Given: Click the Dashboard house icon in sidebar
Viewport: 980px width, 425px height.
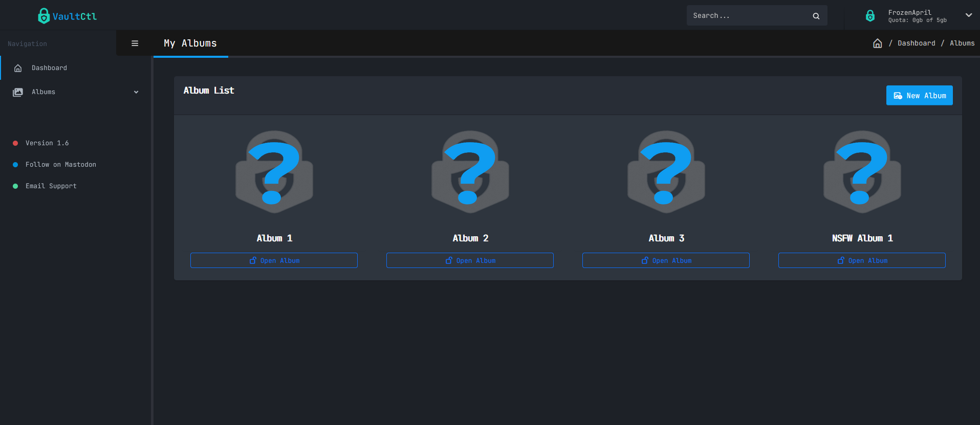Looking at the screenshot, I should tap(18, 68).
